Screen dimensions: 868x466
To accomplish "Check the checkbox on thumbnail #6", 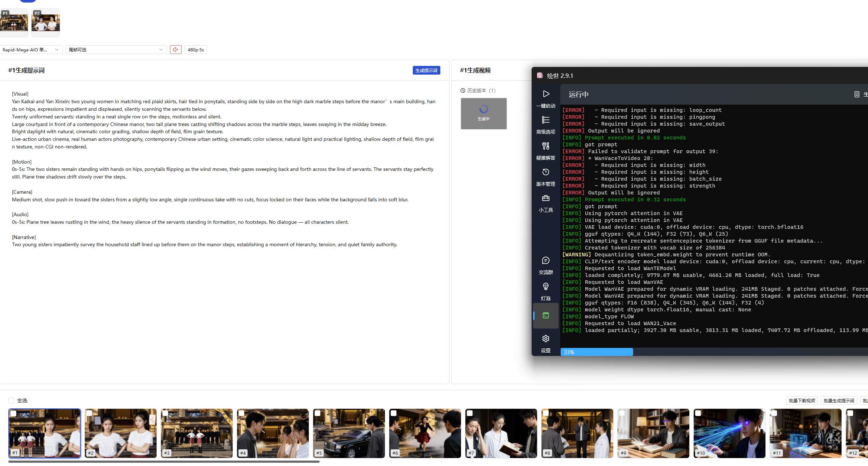I will click(394, 413).
